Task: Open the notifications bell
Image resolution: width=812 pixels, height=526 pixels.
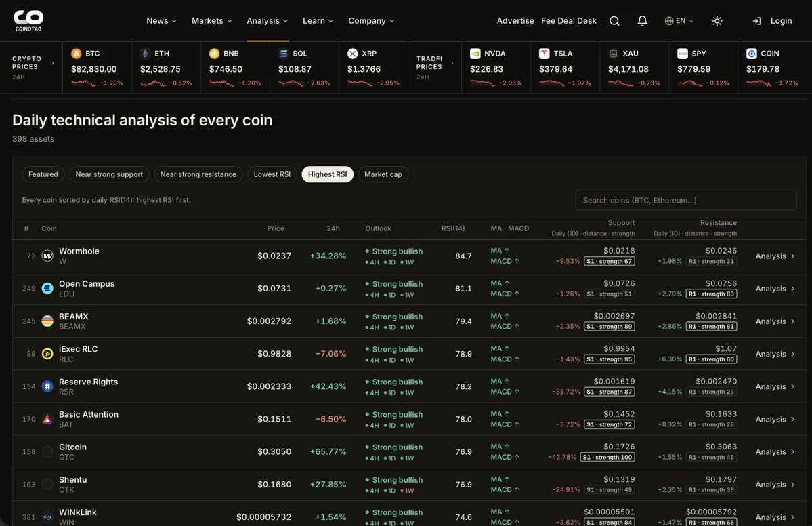Action: tap(642, 21)
